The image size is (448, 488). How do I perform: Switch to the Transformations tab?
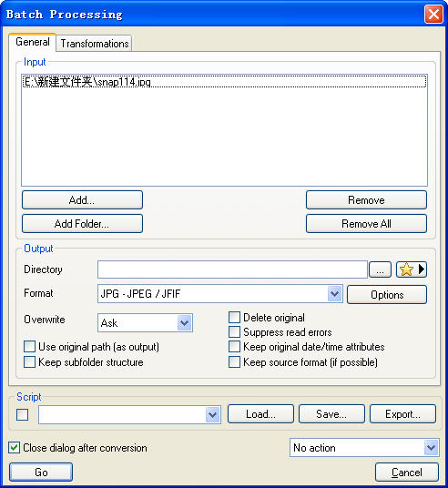coord(95,44)
